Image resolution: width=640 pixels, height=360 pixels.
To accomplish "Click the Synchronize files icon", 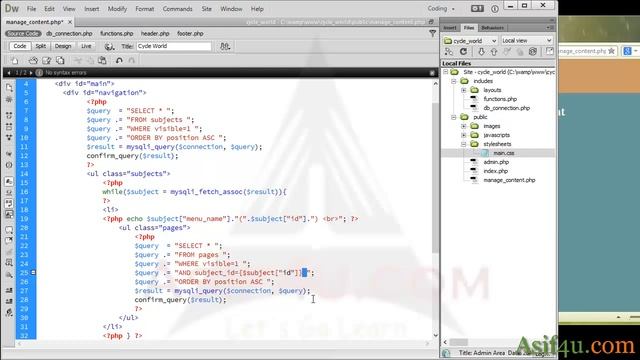I will point(533,51).
